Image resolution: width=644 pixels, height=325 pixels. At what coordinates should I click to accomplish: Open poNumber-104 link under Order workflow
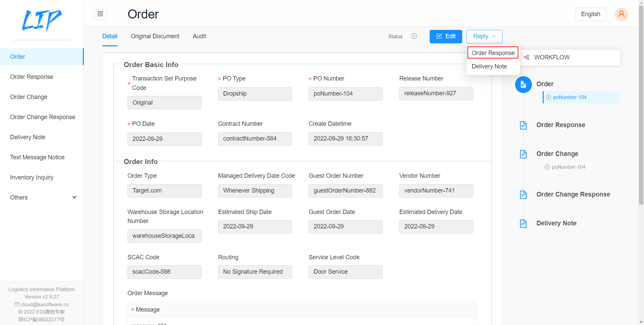click(570, 97)
